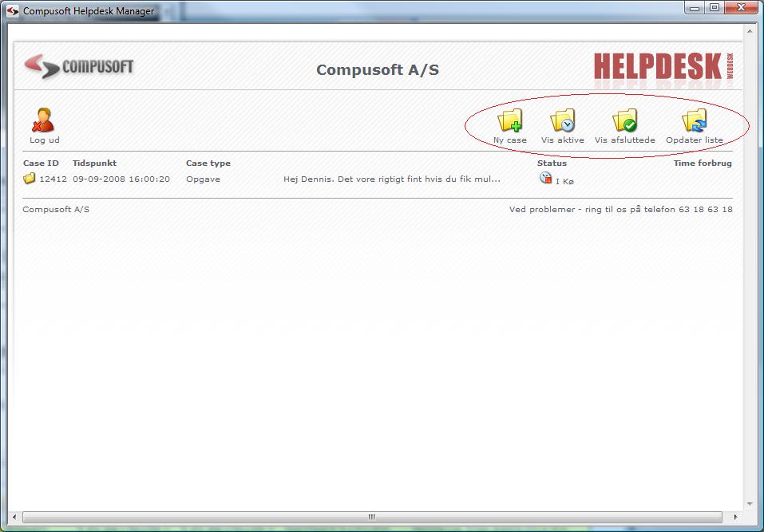Click timestamp 09-09-2008 16:00:20
The image size is (764, 532).
tap(121, 179)
